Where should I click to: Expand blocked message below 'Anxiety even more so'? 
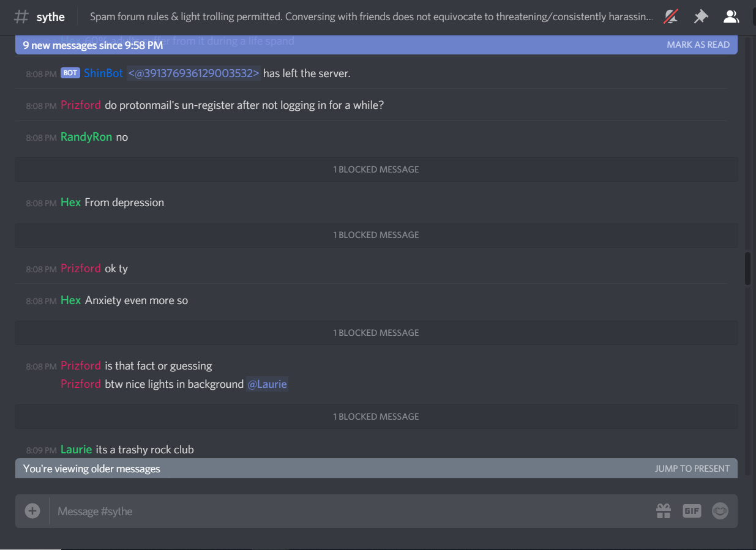click(376, 333)
